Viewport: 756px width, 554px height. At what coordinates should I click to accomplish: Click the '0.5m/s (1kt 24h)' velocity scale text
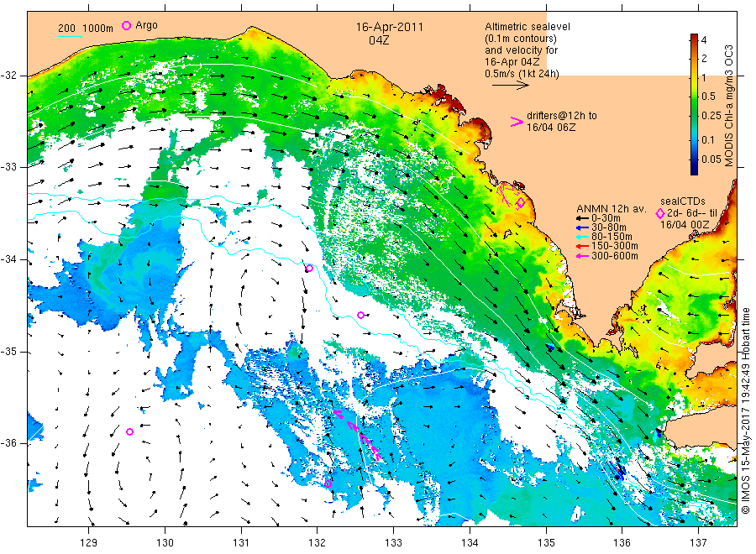click(522, 74)
